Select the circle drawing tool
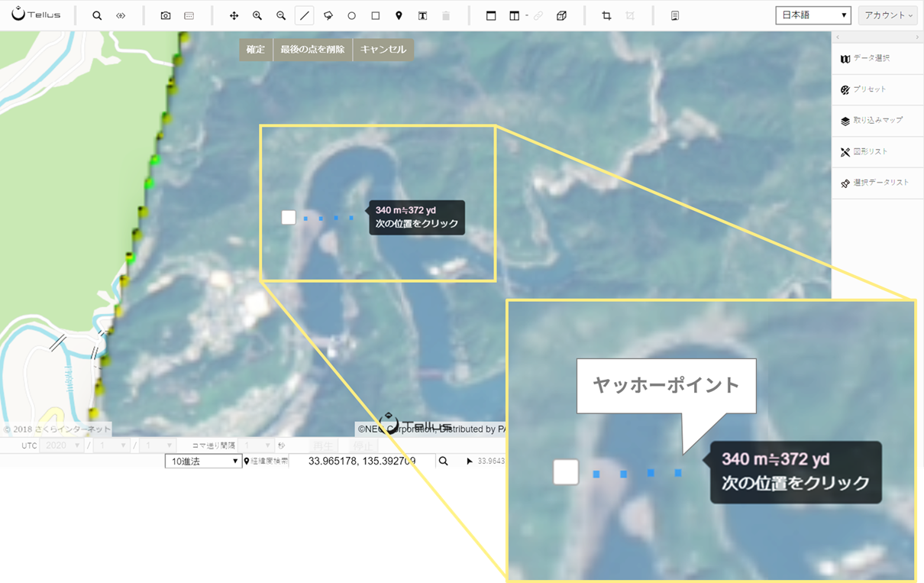This screenshot has width=924, height=583. [351, 15]
